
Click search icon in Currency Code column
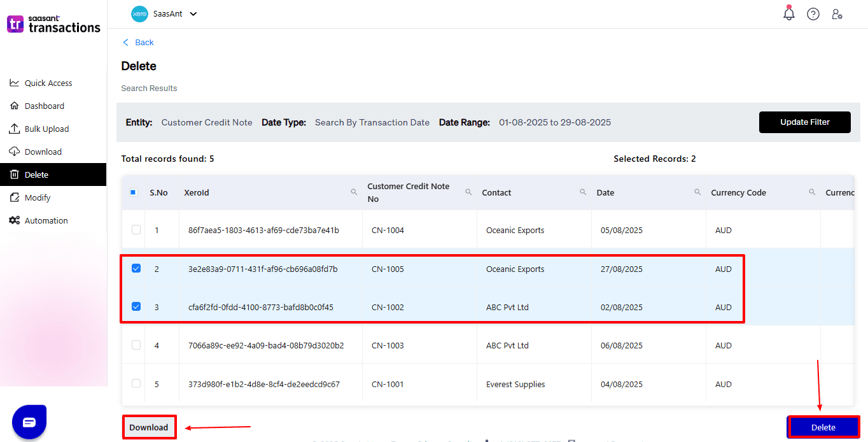(x=812, y=192)
